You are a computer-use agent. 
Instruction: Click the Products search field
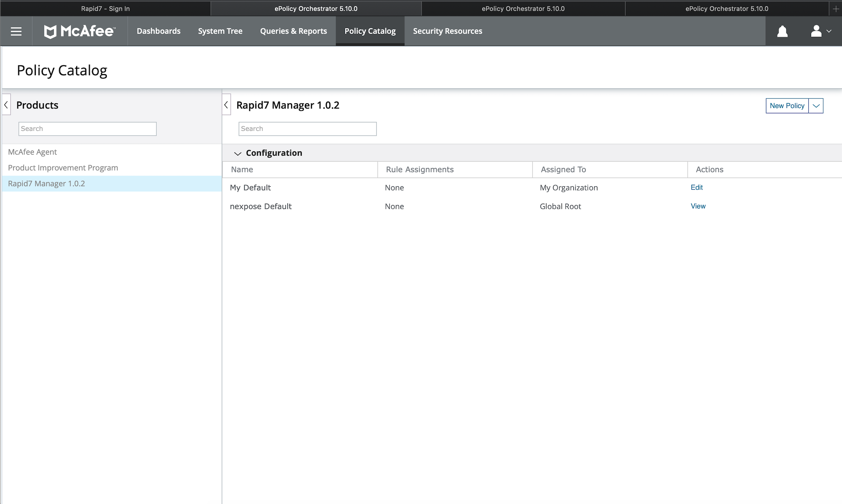(87, 129)
